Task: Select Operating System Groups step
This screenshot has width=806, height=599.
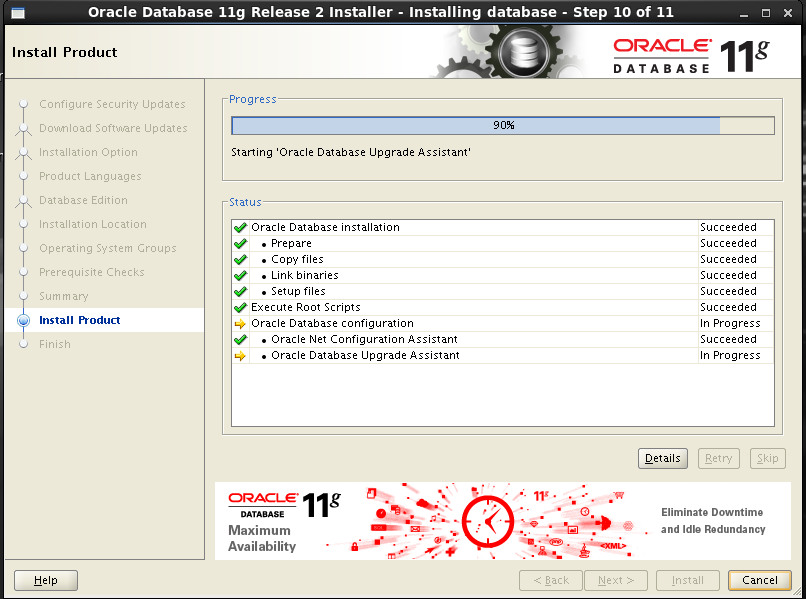Action: [107, 248]
